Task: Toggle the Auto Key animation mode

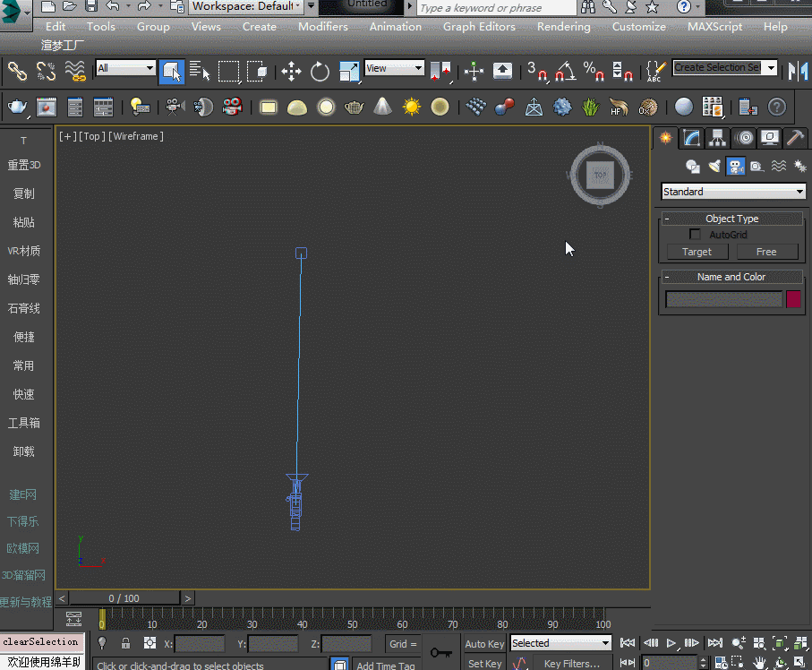Action: 484,643
